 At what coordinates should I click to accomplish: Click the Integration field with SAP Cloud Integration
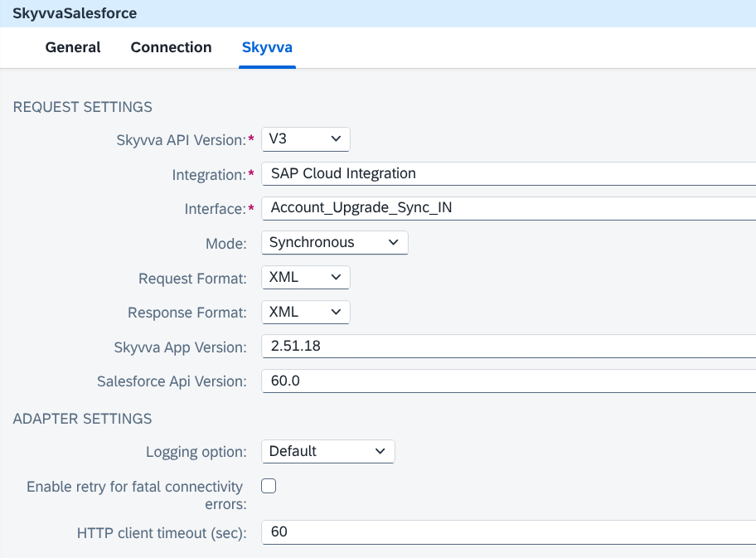click(509, 173)
